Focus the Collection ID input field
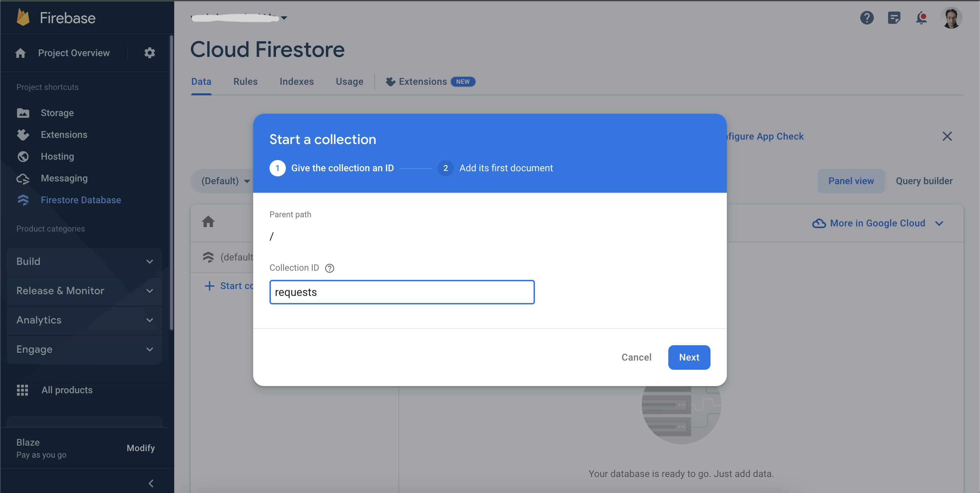The height and width of the screenshot is (493, 980). pyautogui.click(x=402, y=292)
